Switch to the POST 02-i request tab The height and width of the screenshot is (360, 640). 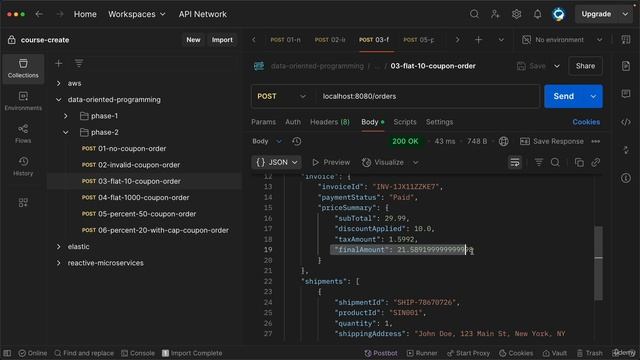pyautogui.click(x=330, y=40)
